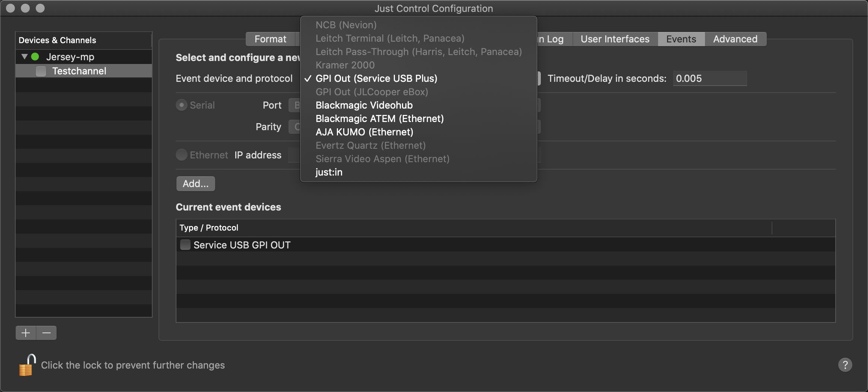Select the Ethernet radio button

pyautogui.click(x=181, y=155)
